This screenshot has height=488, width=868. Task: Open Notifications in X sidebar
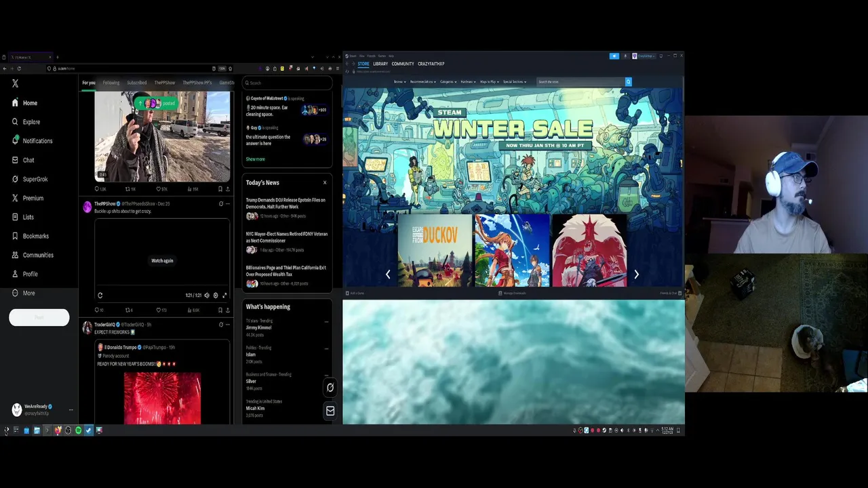32,141
